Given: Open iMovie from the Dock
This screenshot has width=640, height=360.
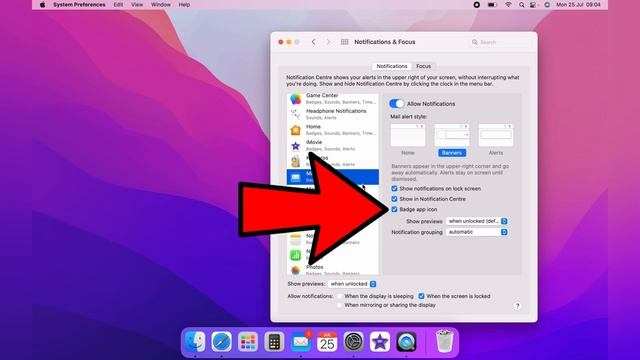Looking at the screenshot, I should click(x=380, y=341).
